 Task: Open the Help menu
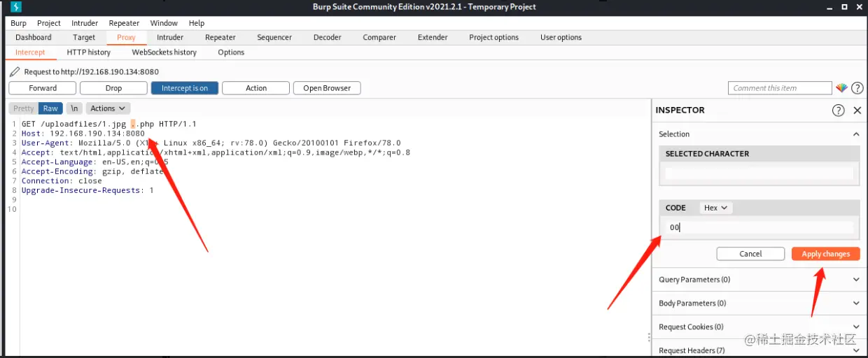pos(197,23)
